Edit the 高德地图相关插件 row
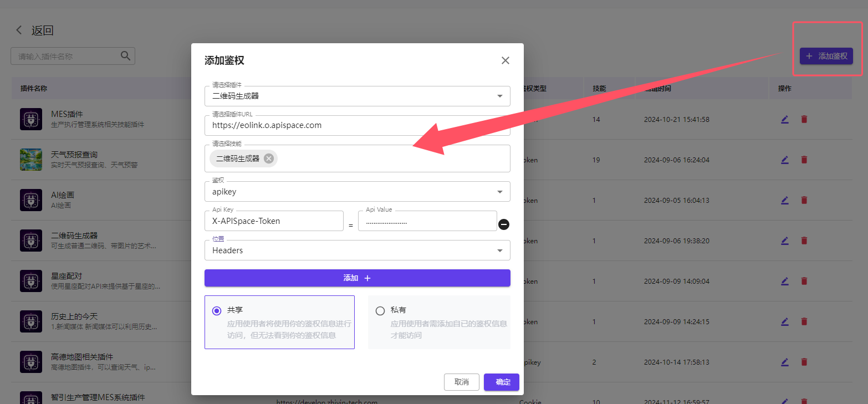 785,362
